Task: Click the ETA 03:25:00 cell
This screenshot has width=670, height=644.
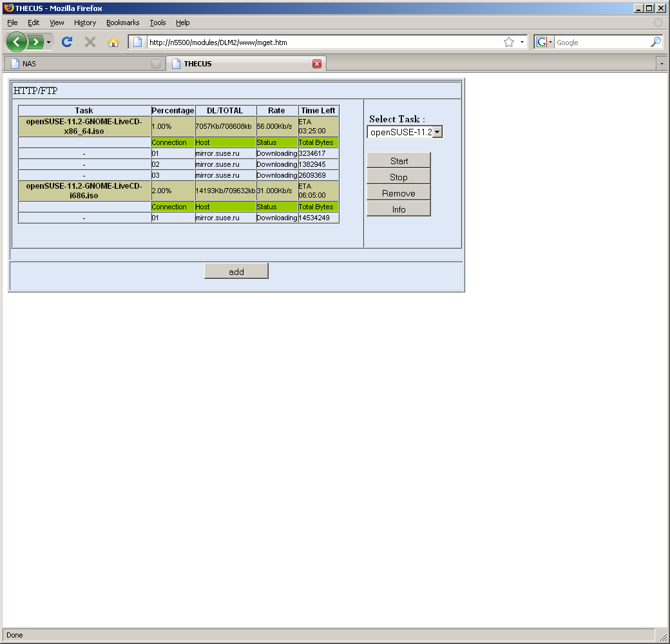Action: point(318,126)
